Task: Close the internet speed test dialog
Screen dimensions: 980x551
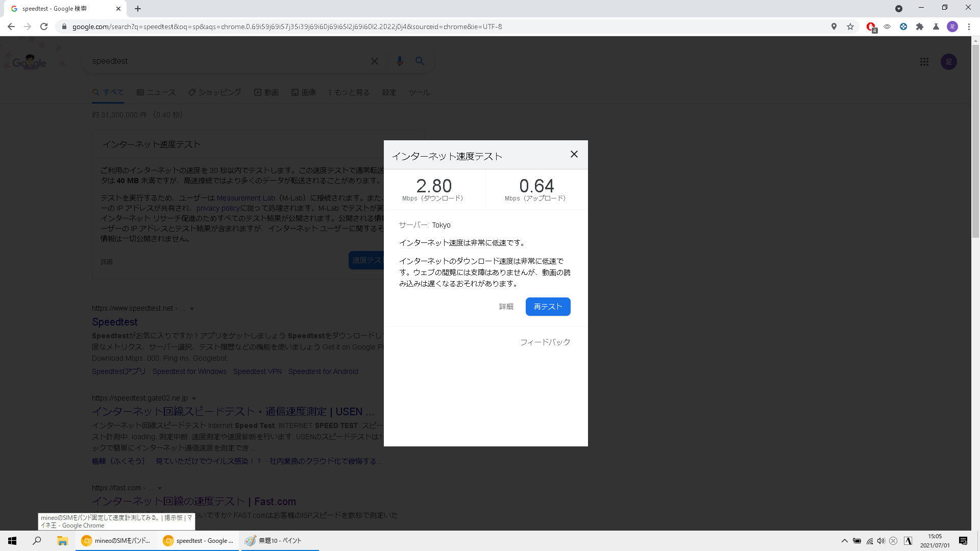Action: [574, 154]
